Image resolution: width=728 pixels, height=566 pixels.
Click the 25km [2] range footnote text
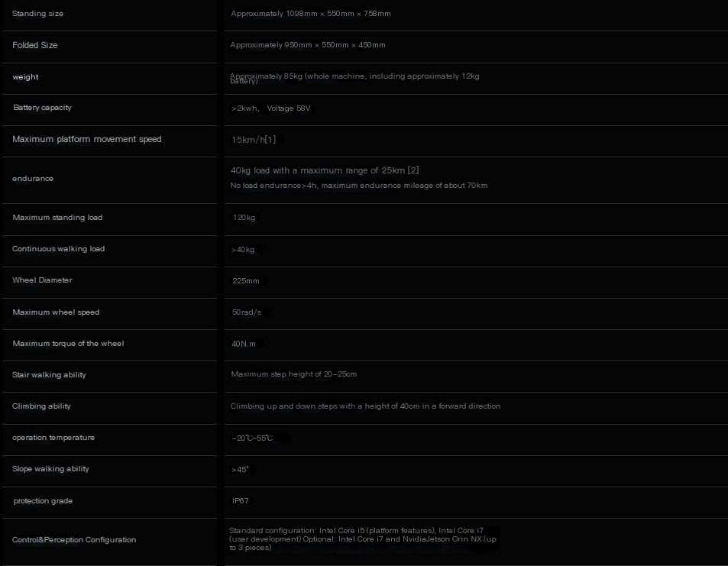[400, 170]
